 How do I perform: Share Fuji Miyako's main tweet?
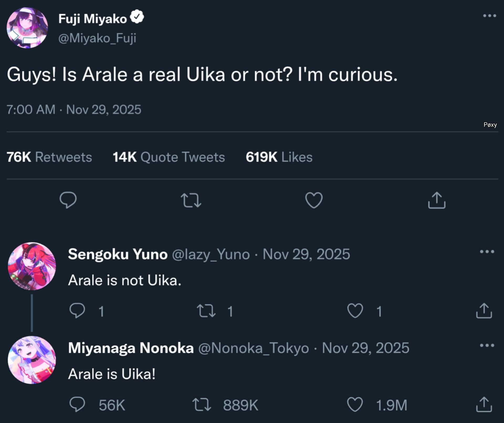(437, 200)
